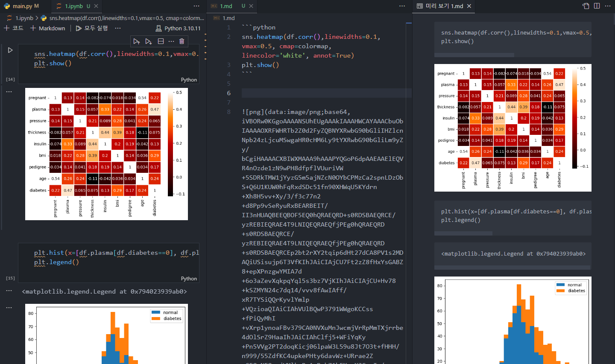Click the heatmap image in markdown preview
This screenshot has width=615, height=364.
513,128
